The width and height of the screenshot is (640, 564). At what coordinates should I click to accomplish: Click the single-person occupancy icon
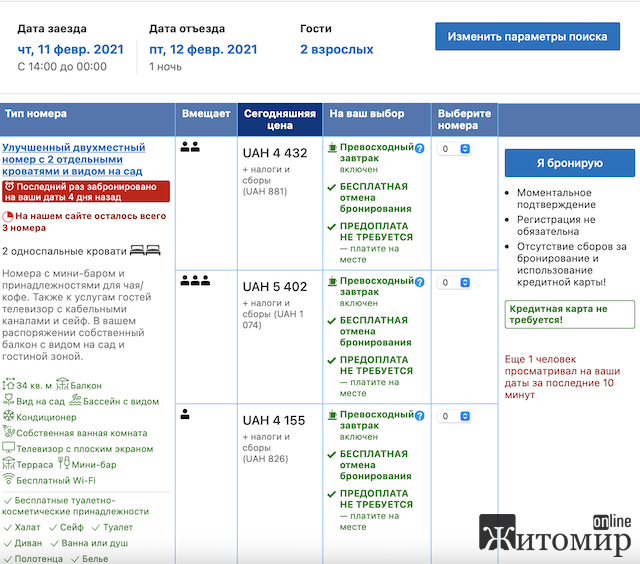click(x=185, y=414)
